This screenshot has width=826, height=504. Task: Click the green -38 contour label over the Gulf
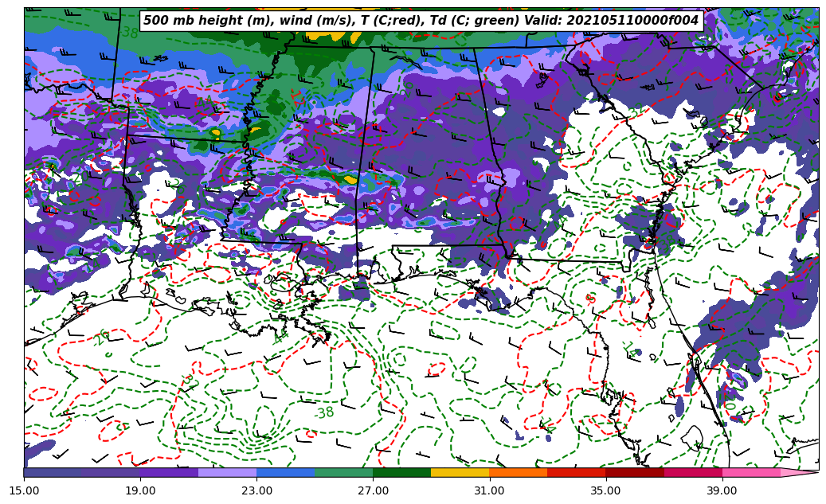coord(323,412)
